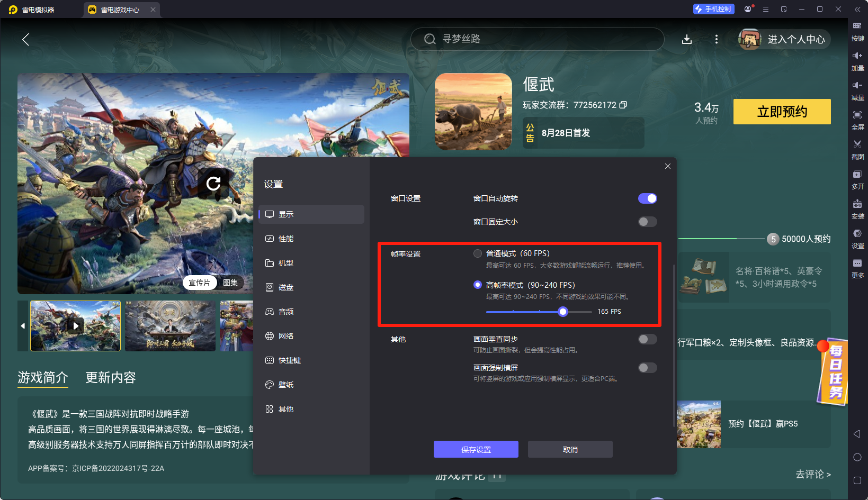
Task: Click the gallery previous arrow
Action: (23, 326)
